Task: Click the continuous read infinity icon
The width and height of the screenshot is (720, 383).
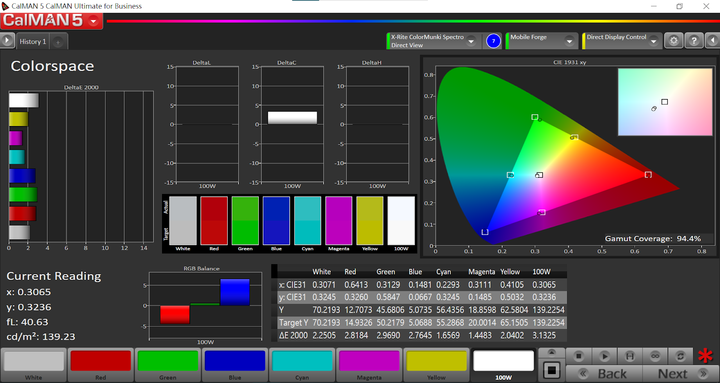Action: coord(655,356)
